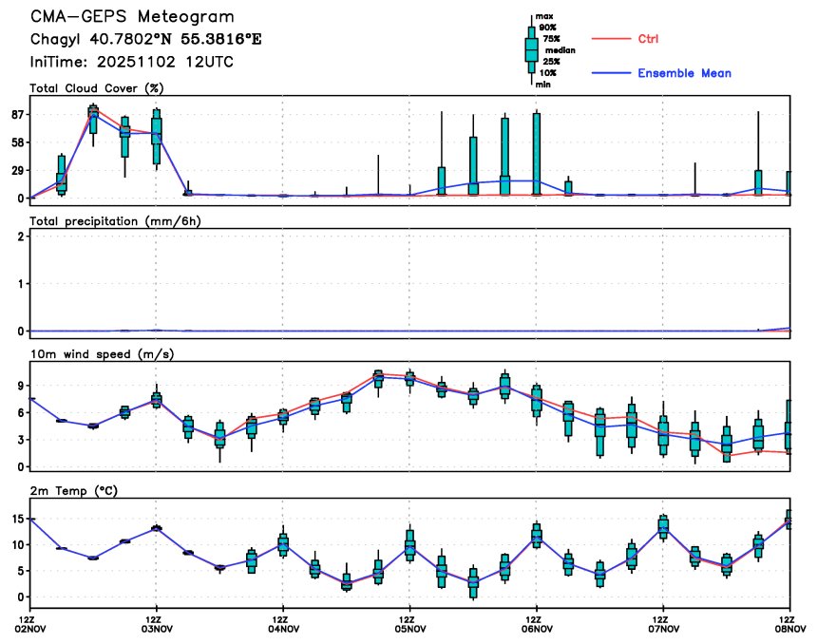Click the Total Cloud Cover (%) panel title
817x644 pixels.
click(x=96, y=88)
